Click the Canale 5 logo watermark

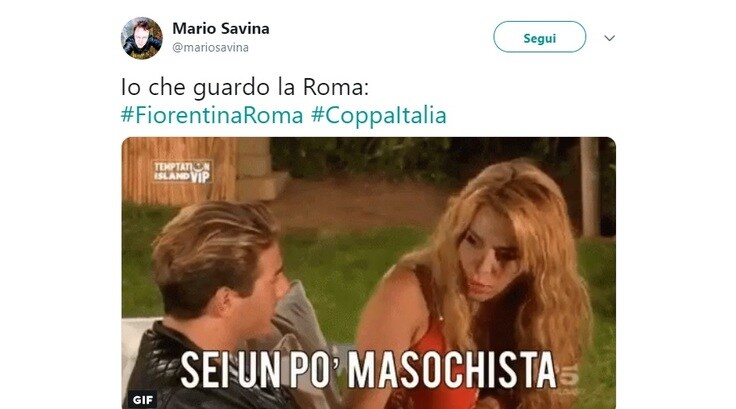568,377
